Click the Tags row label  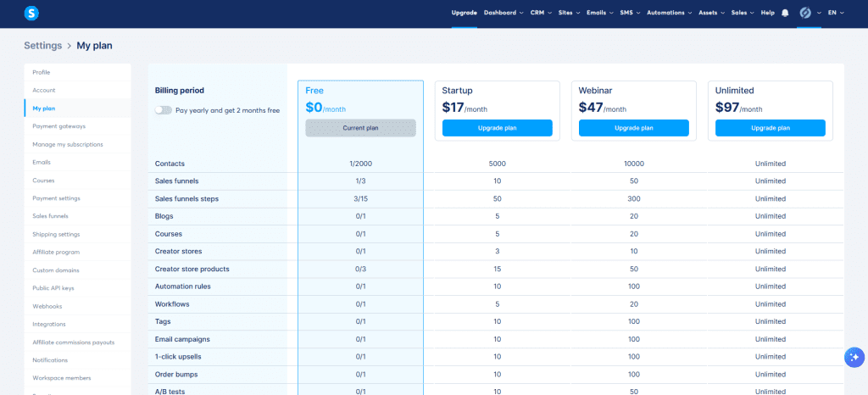pyautogui.click(x=163, y=321)
